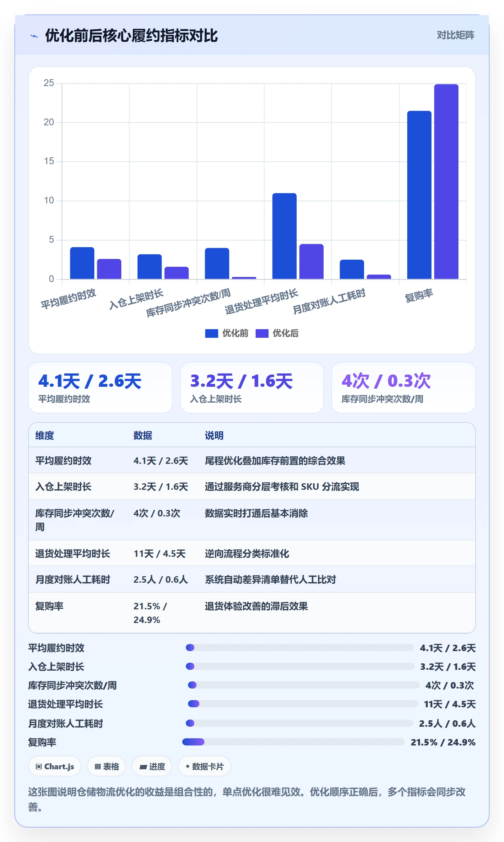This screenshot has height=842, width=504.
Task: Toggle the 优化后 legend color swatch
Action: tap(262, 333)
